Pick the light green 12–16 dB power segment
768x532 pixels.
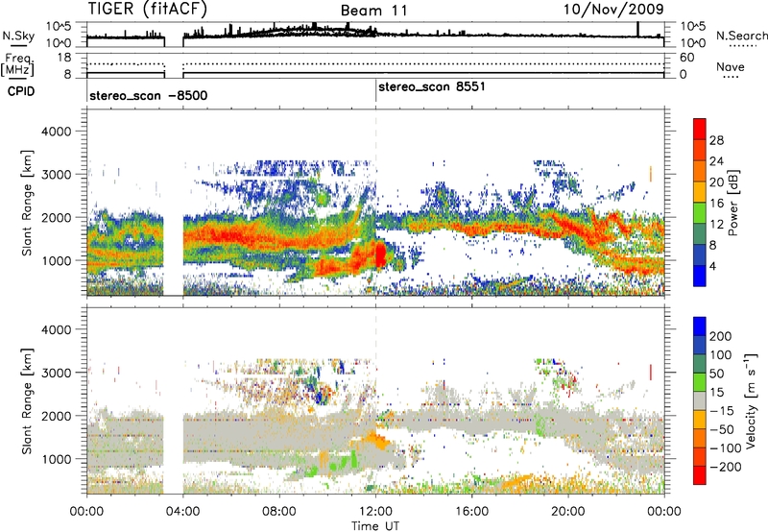coord(700,213)
